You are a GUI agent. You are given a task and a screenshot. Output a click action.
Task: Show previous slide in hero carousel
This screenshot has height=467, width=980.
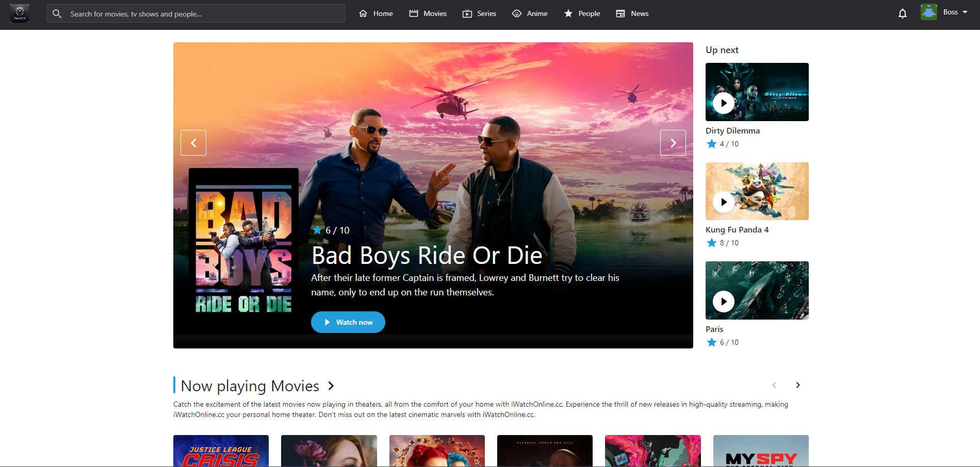pyautogui.click(x=193, y=143)
